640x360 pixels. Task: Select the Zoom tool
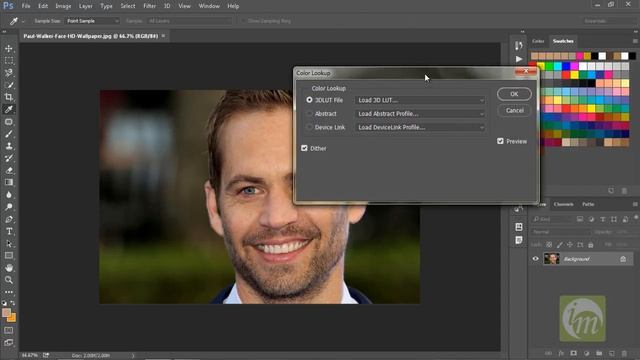9,280
